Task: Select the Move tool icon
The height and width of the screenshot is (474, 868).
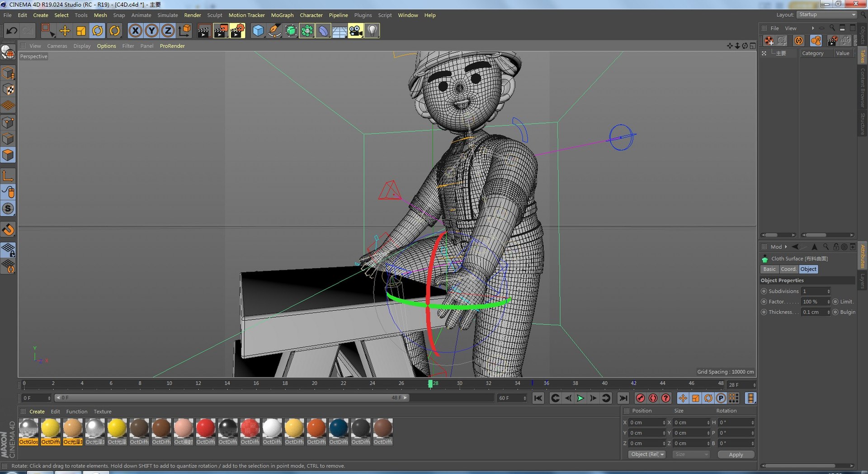Action: 65,31
